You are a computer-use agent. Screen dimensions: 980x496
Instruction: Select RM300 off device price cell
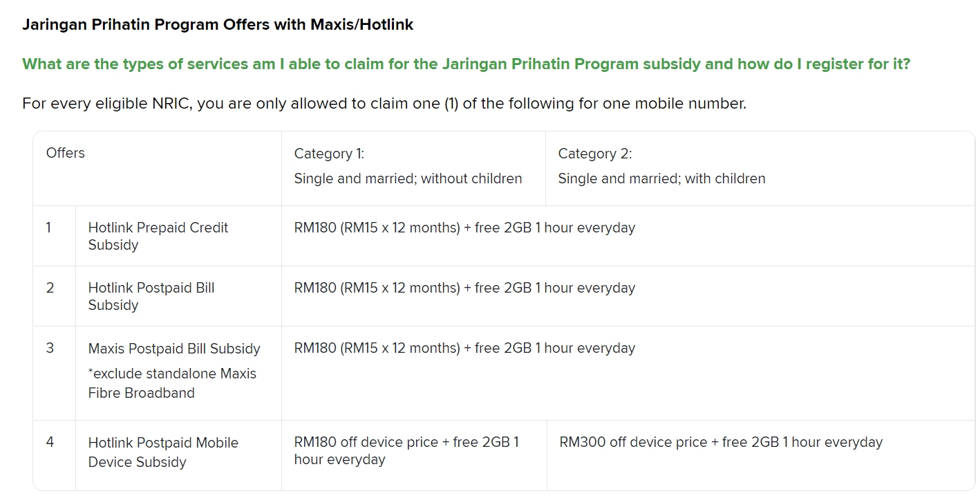761,455
